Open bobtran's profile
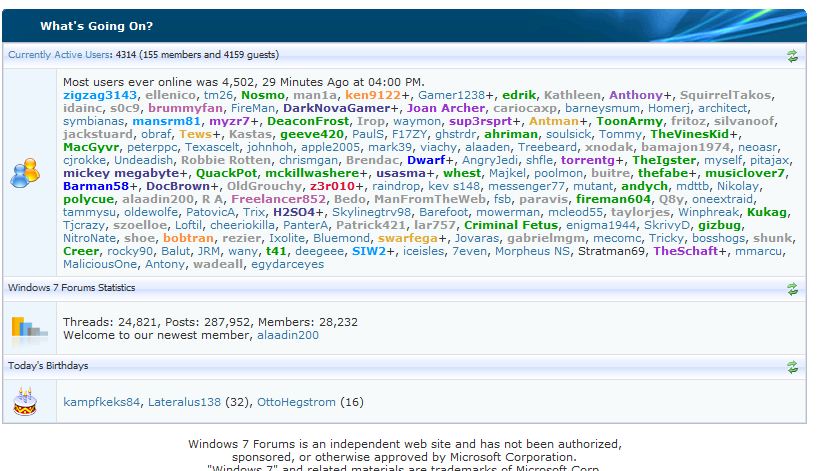The image size is (832, 471). tap(188, 239)
